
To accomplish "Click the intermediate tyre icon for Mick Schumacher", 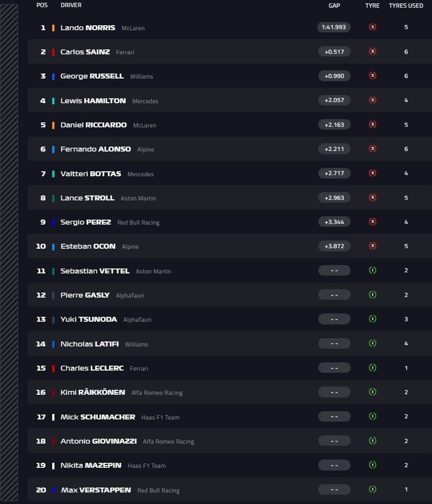I will pos(373,416).
